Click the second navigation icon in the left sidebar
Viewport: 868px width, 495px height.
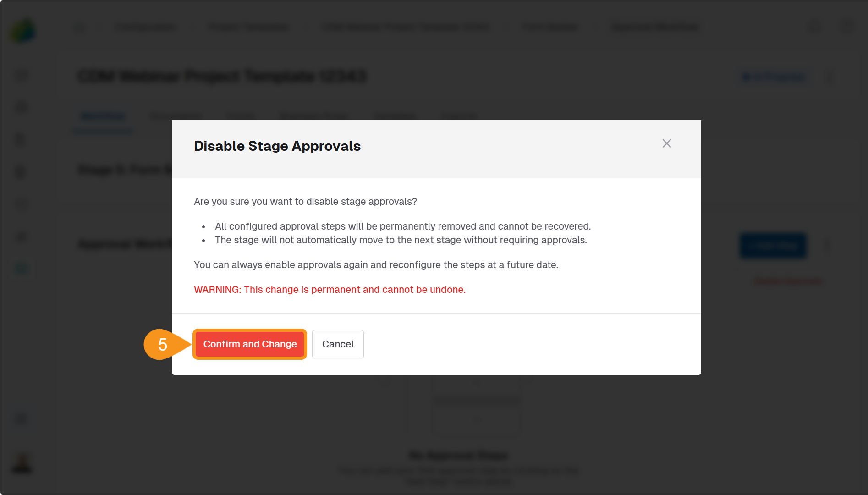pos(21,107)
